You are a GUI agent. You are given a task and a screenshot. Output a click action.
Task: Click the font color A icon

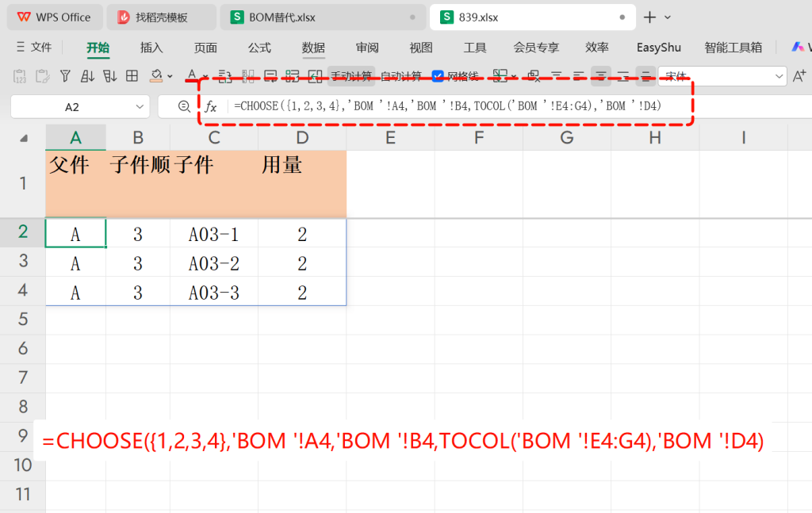tap(192, 75)
